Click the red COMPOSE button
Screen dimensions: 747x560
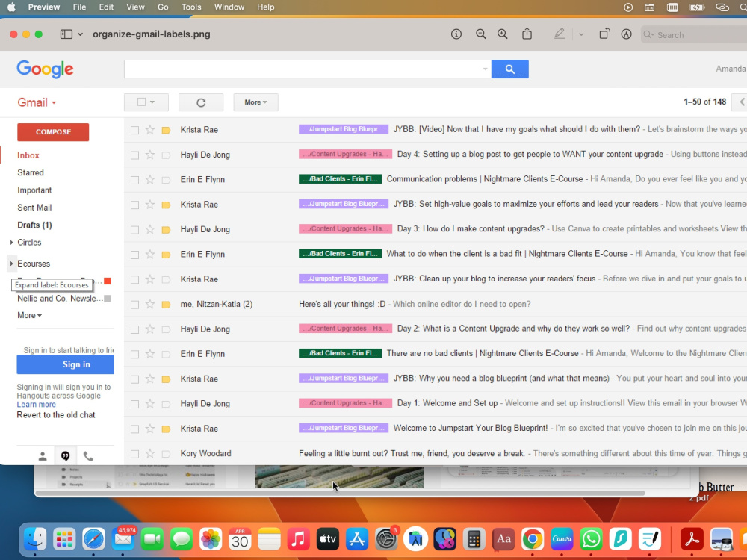(53, 132)
